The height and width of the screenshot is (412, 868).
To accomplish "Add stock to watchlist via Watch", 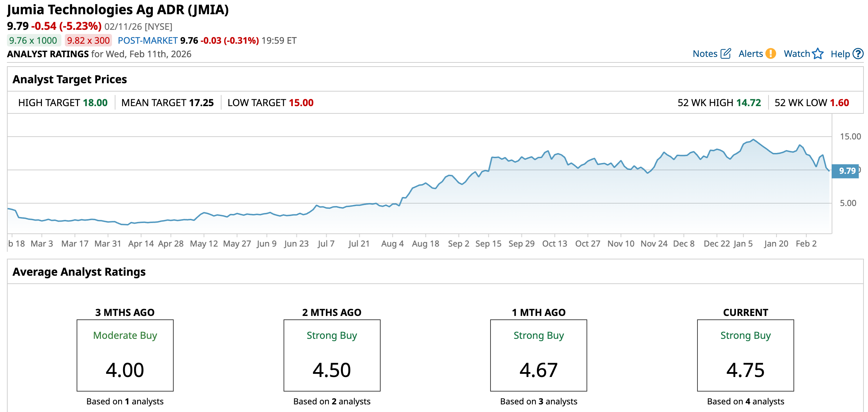I will click(797, 54).
